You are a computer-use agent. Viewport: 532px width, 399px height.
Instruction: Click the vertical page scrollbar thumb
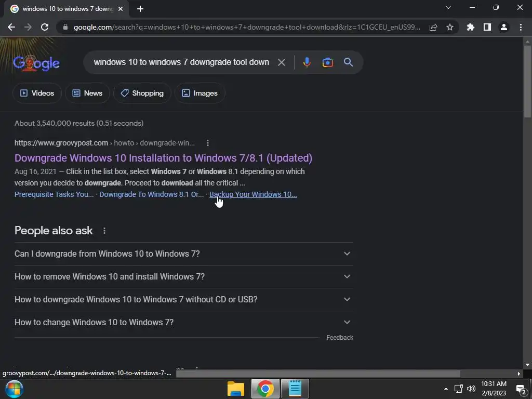coord(527,82)
